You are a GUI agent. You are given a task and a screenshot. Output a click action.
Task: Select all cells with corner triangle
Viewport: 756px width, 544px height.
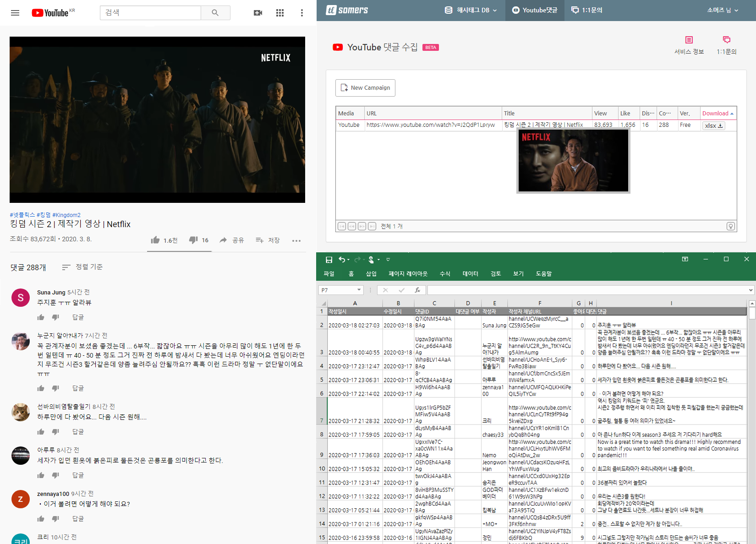click(323, 303)
